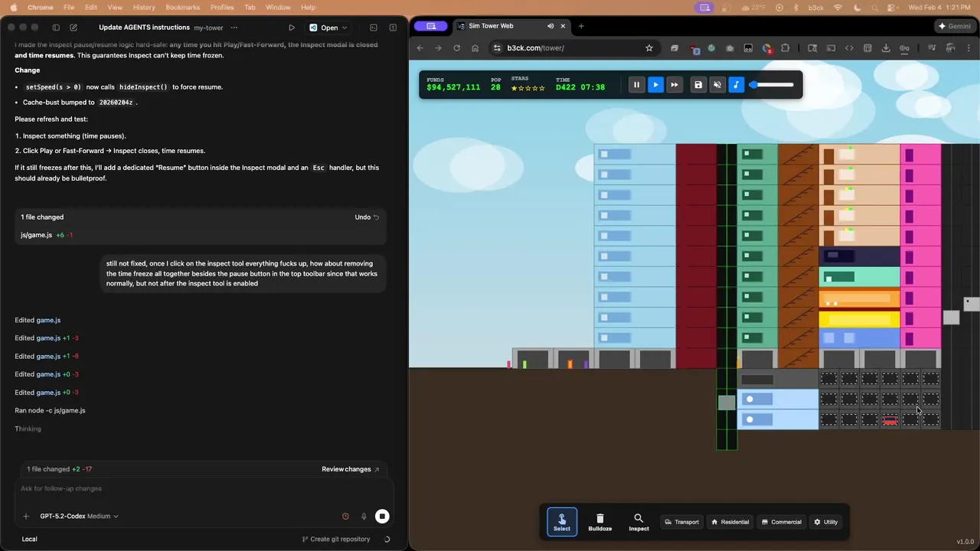
Task: Open the Residential build category
Action: (x=730, y=522)
